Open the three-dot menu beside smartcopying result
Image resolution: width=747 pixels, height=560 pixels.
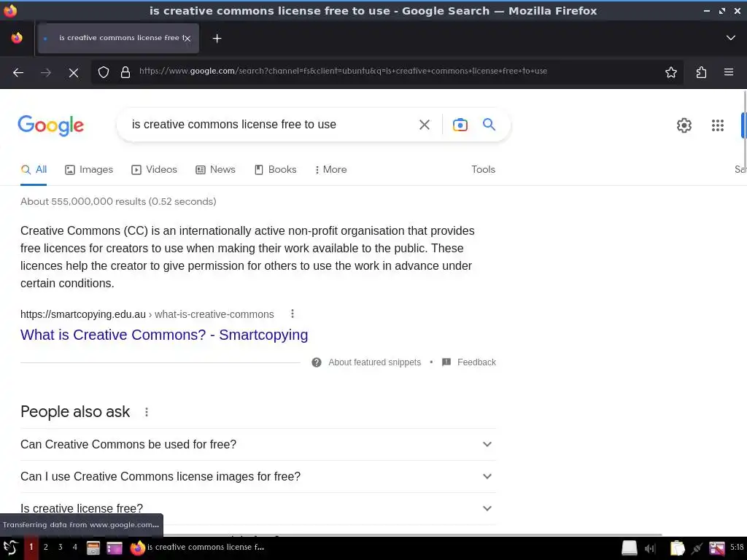point(293,314)
